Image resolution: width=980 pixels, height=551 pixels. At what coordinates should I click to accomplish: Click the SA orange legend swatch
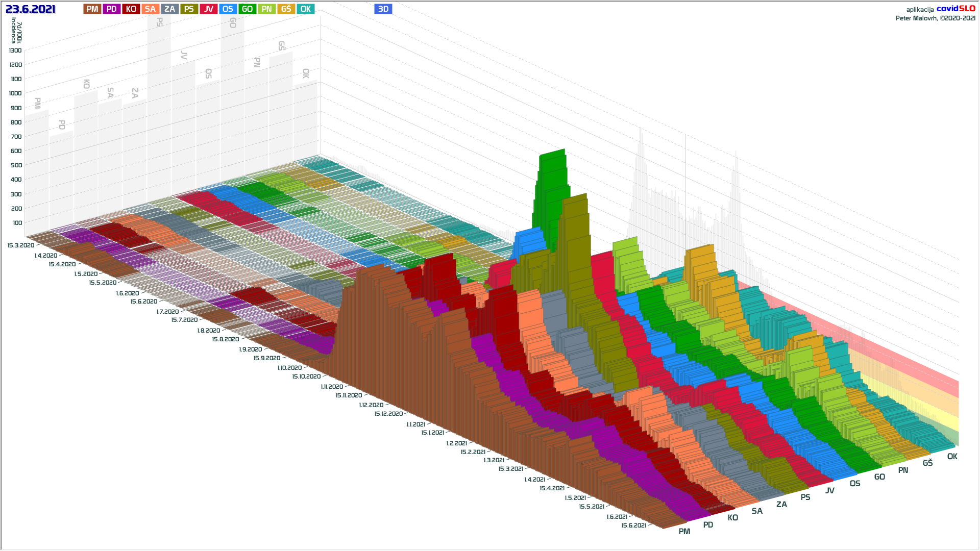coord(150,9)
